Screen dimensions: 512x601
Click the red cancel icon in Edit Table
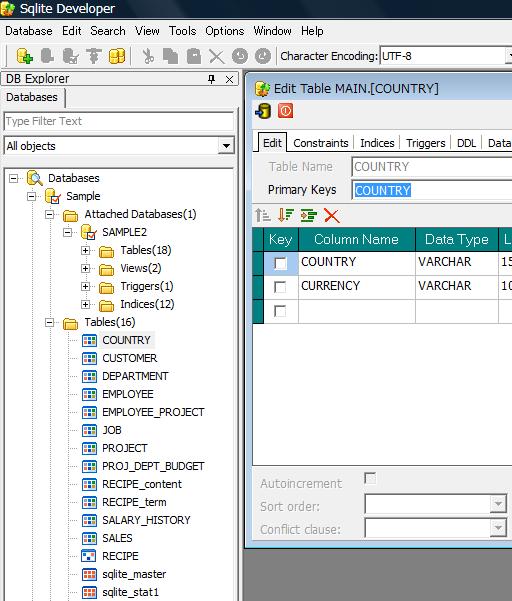coord(286,111)
